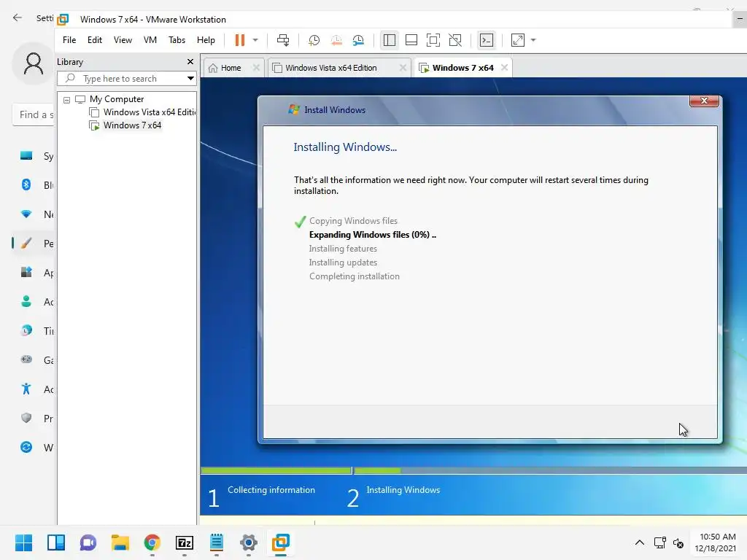This screenshot has height=560, width=747.
Task: Click the stretch guest display icon
Action: (x=517, y=40)
